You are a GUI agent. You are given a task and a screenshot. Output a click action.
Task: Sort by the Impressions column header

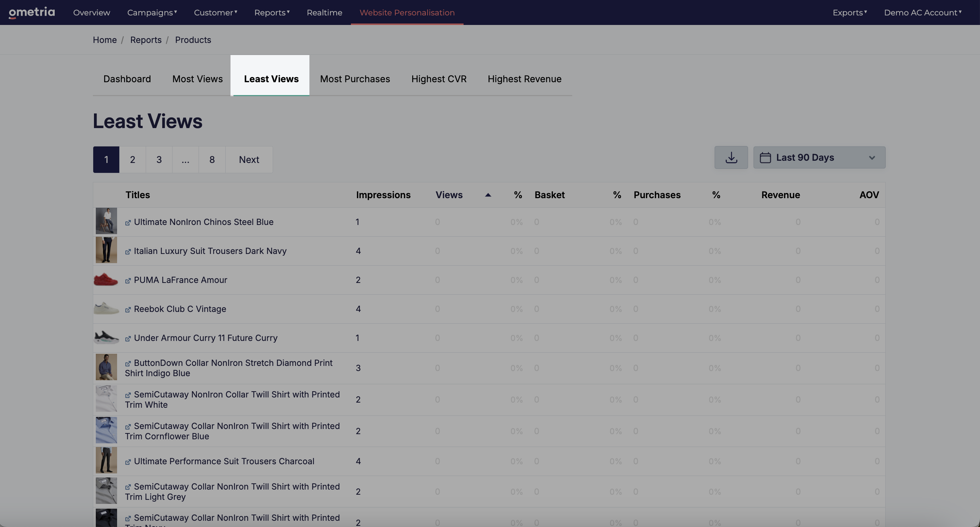click(383, 195)
